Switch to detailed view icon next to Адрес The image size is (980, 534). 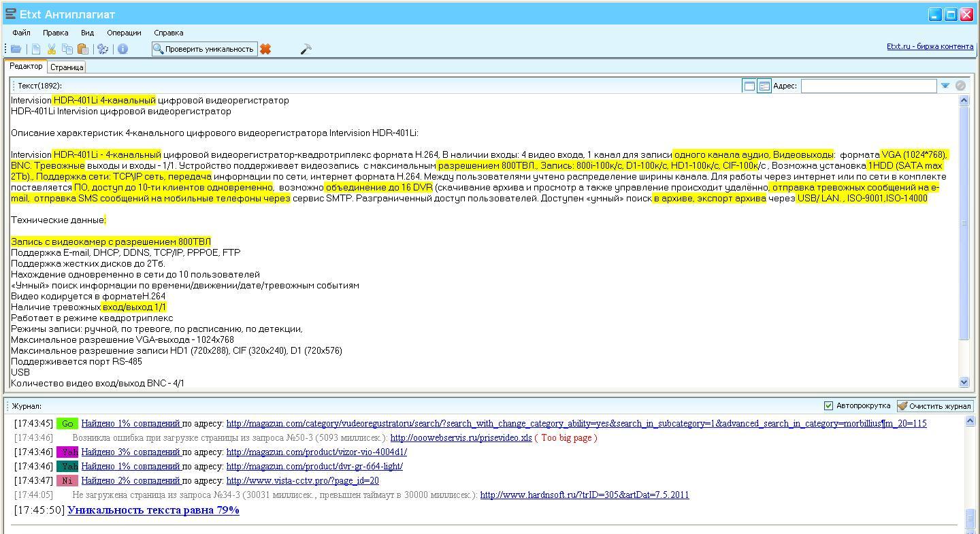[x=764, y=86]
